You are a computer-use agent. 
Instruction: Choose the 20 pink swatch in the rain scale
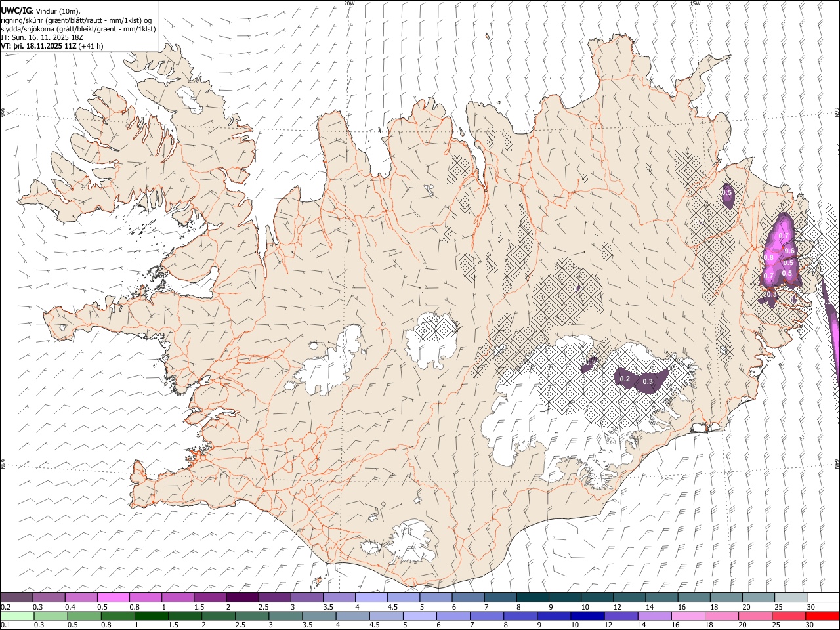[x=756, y=616]
